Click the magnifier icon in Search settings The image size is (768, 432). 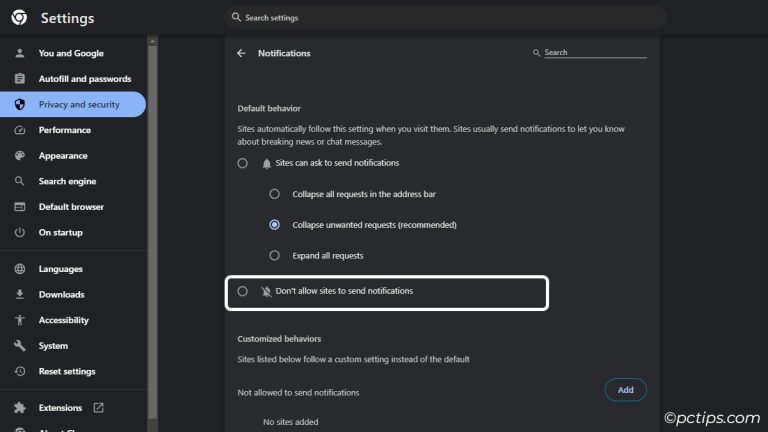(236, 17)
